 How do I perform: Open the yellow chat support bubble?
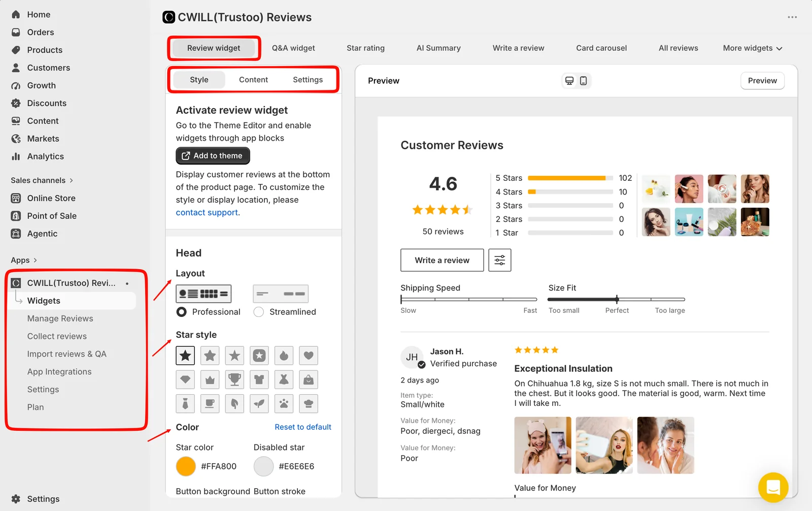773,488
